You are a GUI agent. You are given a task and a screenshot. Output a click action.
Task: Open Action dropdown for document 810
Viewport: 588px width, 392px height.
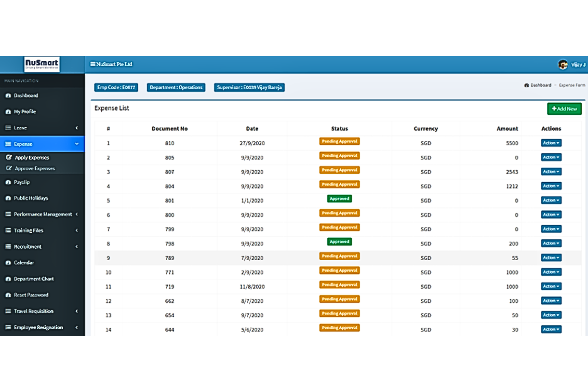tap(551, 143)
